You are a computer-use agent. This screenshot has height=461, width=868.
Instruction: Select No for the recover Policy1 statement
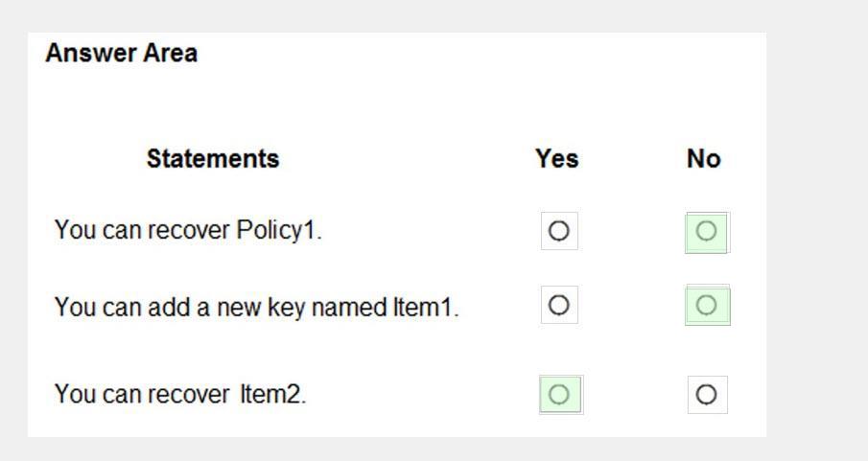(707, 232)
